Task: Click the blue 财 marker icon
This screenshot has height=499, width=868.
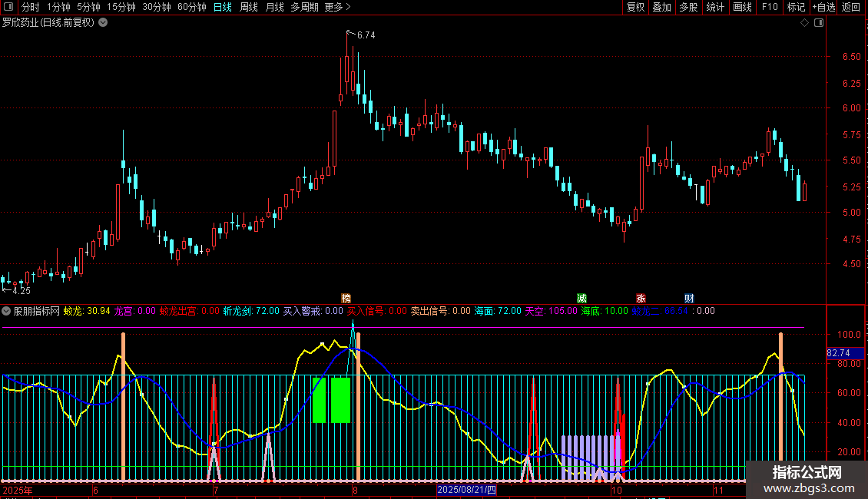Action: [x=689, y=298]
